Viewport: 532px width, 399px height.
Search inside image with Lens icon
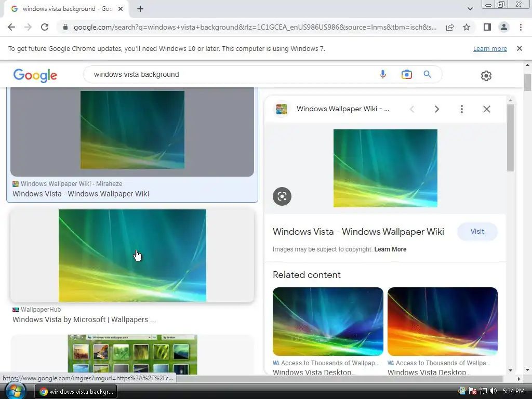click(x=282, y=196)
